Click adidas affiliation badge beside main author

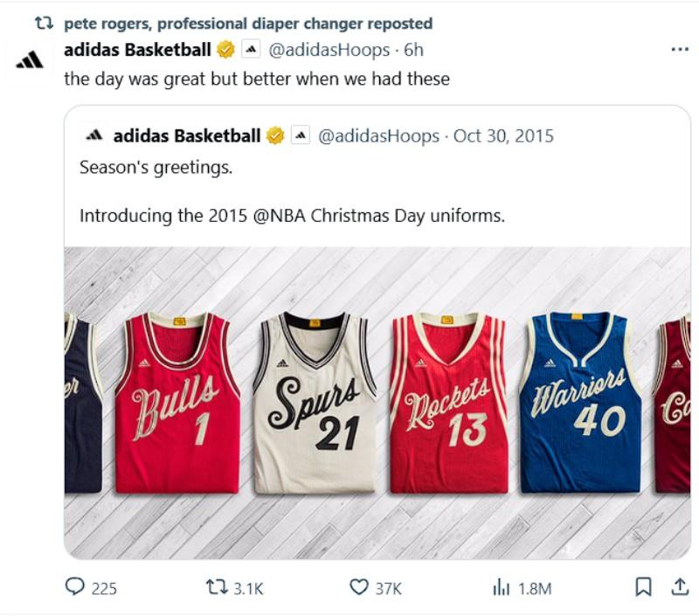click(250, 50)
